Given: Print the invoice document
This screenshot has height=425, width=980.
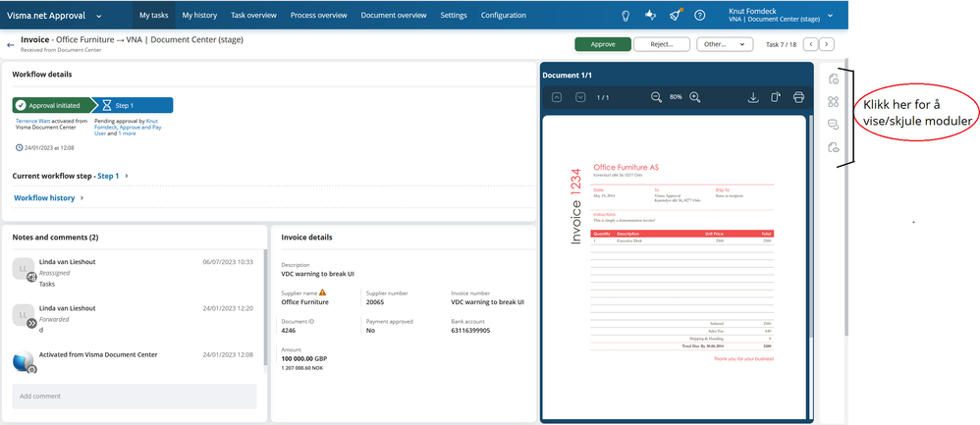Looking at the screenshot, I should click(798, 97).
